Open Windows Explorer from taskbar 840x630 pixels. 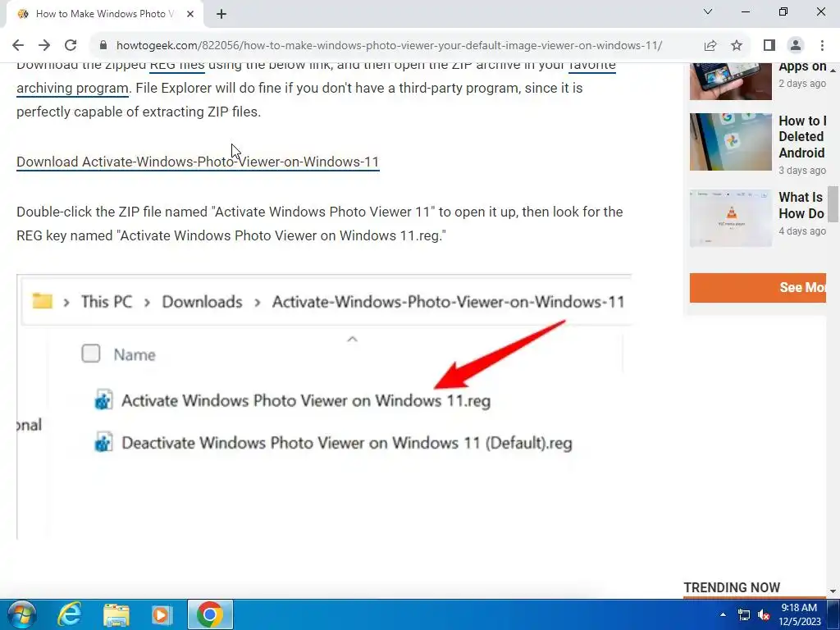116,614
